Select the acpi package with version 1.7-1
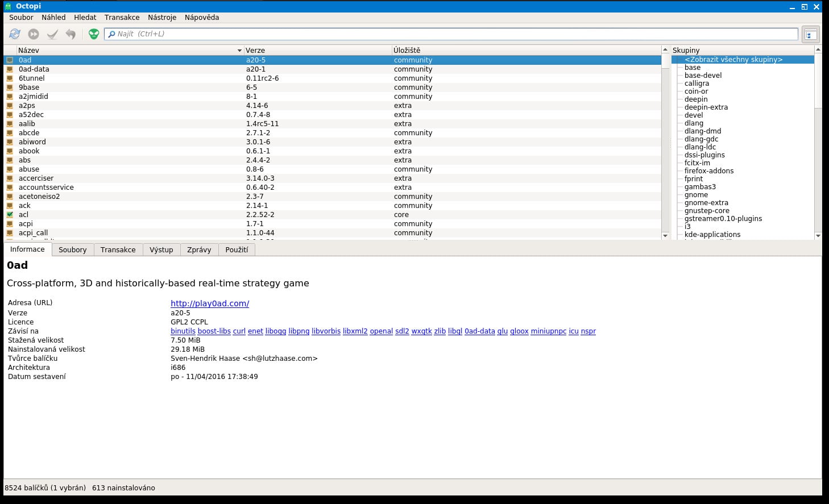The height and width of the screenshot is (504, 829). [333, 224]
